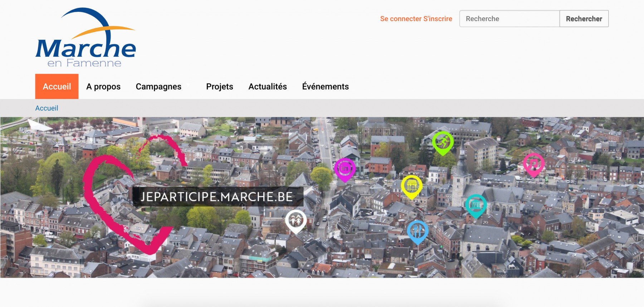This screenshot has height=307, width=644.
Task: Click the purple map pin
Action: pos(345,170)
